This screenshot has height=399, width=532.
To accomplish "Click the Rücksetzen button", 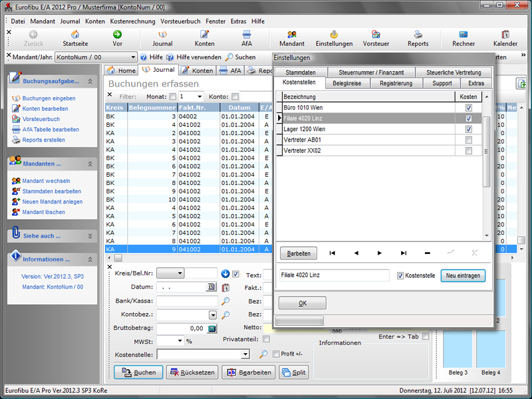I will 192,372.
